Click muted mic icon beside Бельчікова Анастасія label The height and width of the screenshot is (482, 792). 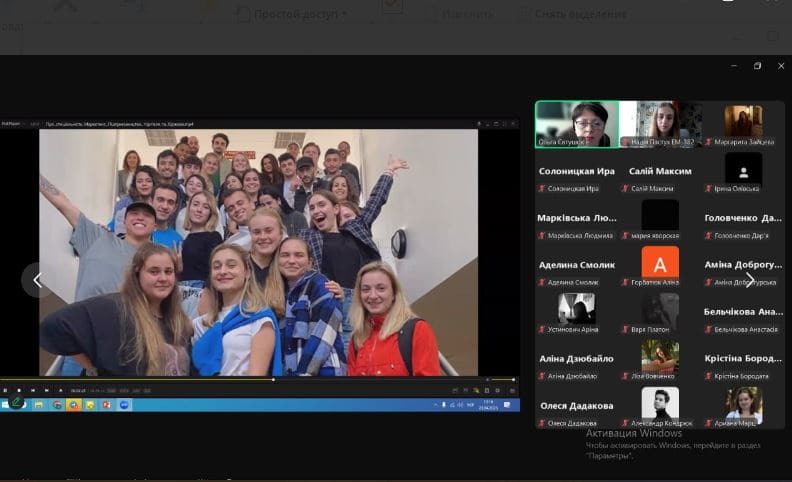pyautogui.click(x=708, y=329)
